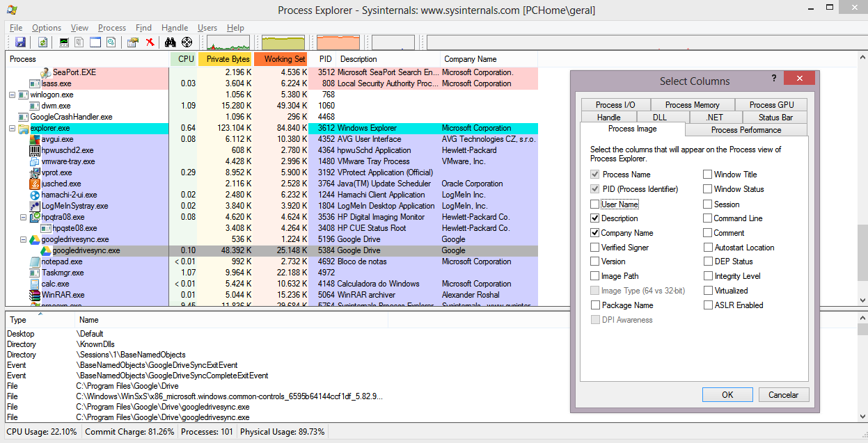Select the Find Window's Process crosshair tool
Image resolution: width=868 pixels, height=443 pixels.
[x=187, y=42]
